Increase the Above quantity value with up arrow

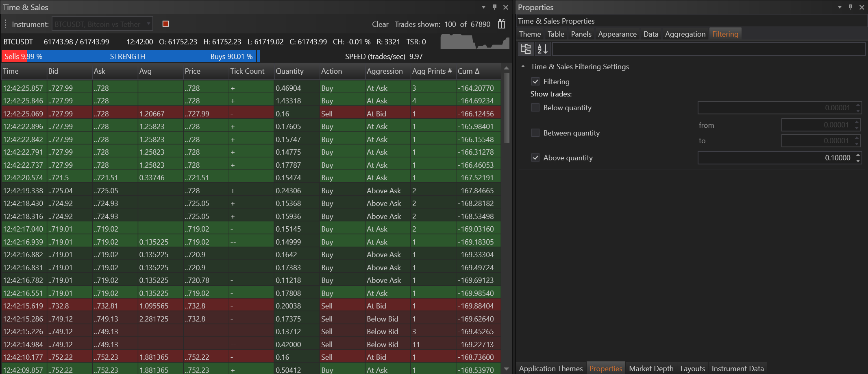[858, 155]
